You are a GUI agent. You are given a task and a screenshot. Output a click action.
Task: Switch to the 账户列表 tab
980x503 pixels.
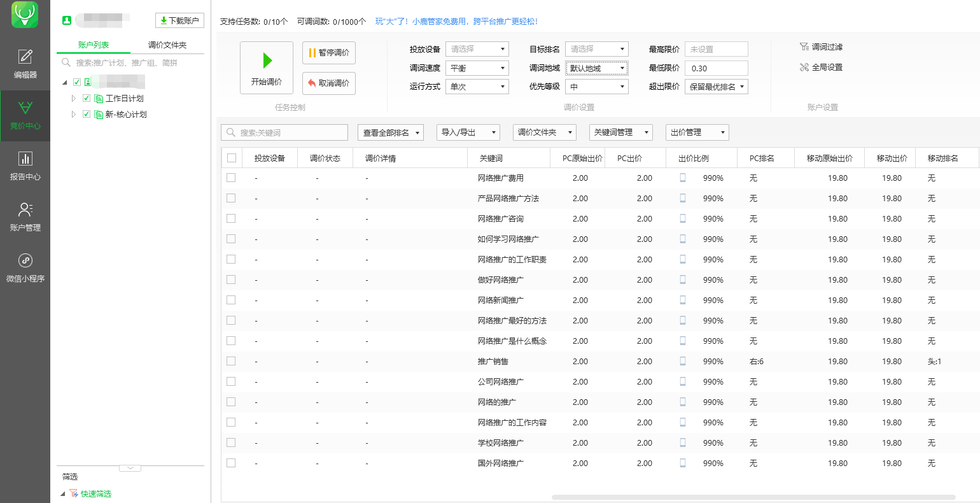(94, 45)
